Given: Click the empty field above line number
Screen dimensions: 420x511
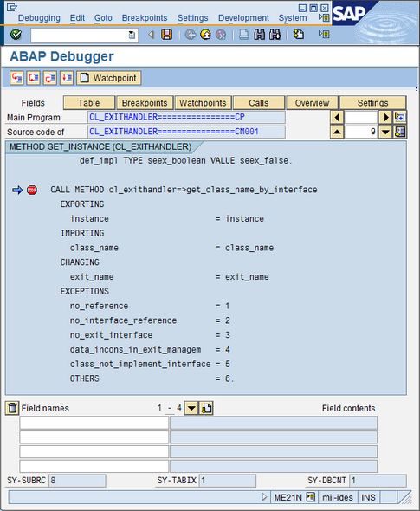Looking at the screenshot, I should pyautogui.click(x=361, y=117).
